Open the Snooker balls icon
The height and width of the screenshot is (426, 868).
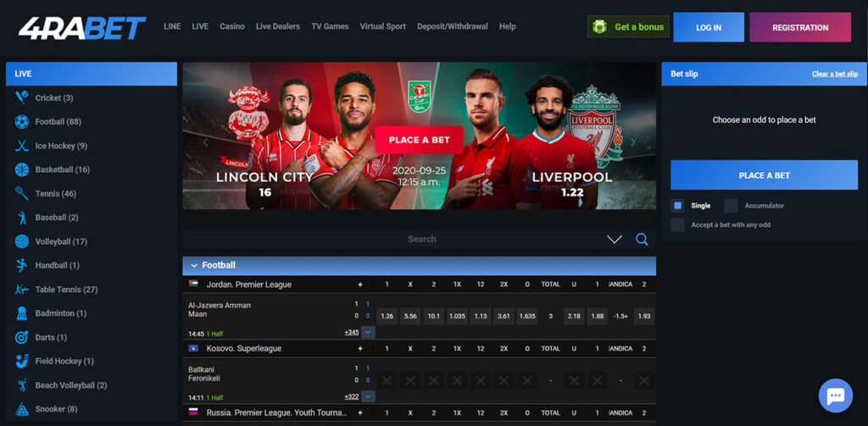[21, 409]
